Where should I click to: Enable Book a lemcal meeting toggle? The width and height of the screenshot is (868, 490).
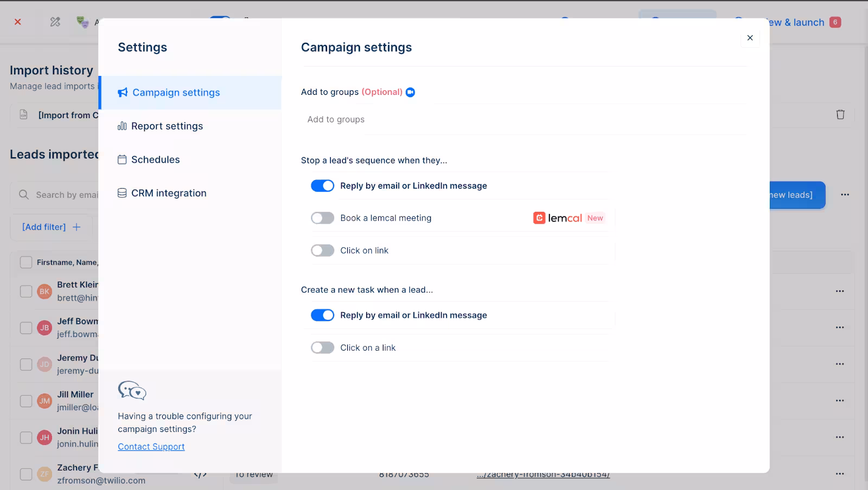(x=322, y=218)
